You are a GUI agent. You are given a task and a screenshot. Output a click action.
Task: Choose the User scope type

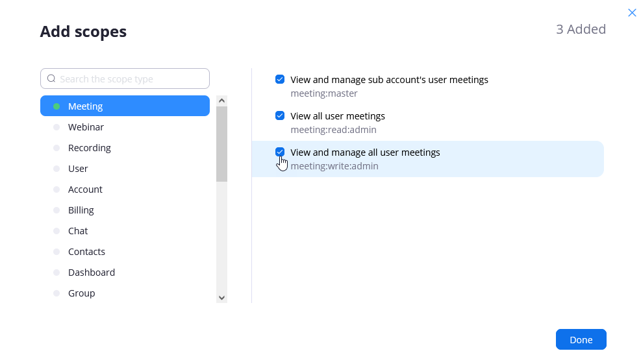click(78, 169)
